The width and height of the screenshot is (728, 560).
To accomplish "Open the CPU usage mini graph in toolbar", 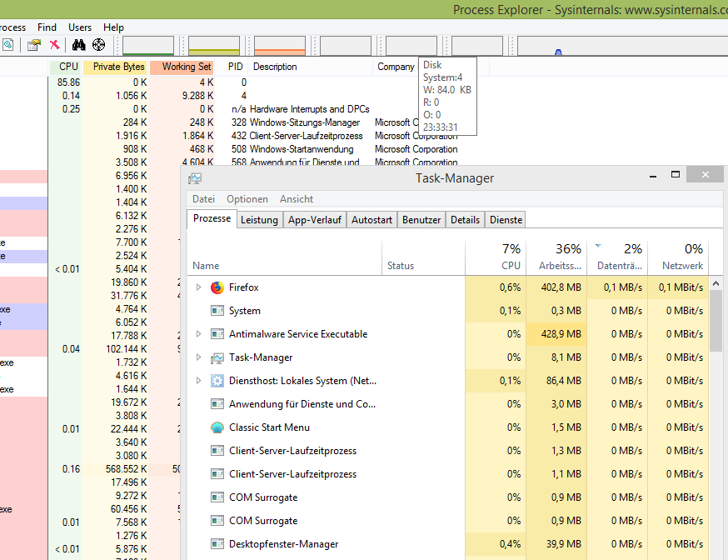I will [x=148, y=46].
